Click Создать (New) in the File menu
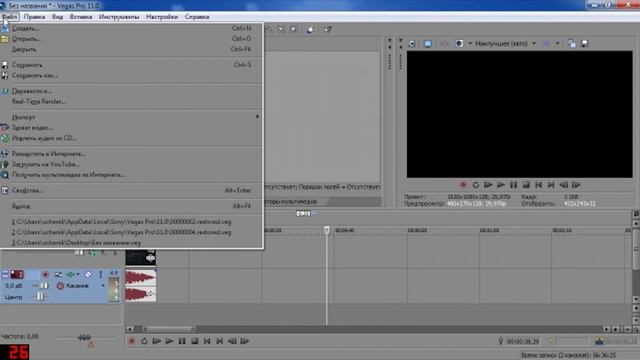Viewport: 640px width, 360px height. point(131,28)
